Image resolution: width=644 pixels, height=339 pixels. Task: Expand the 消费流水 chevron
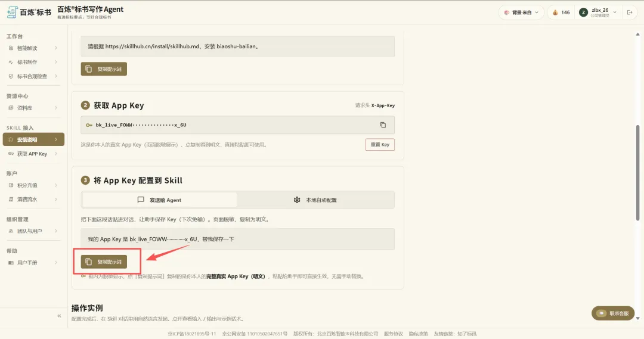[x=56, y=199]
